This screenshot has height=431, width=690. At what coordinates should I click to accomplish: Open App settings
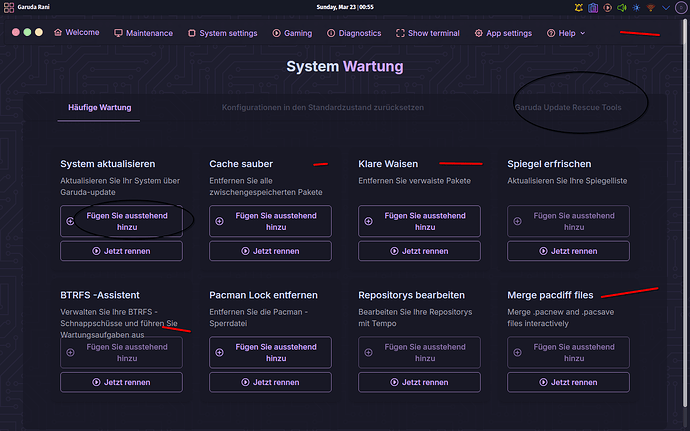(x=503, y=33)
